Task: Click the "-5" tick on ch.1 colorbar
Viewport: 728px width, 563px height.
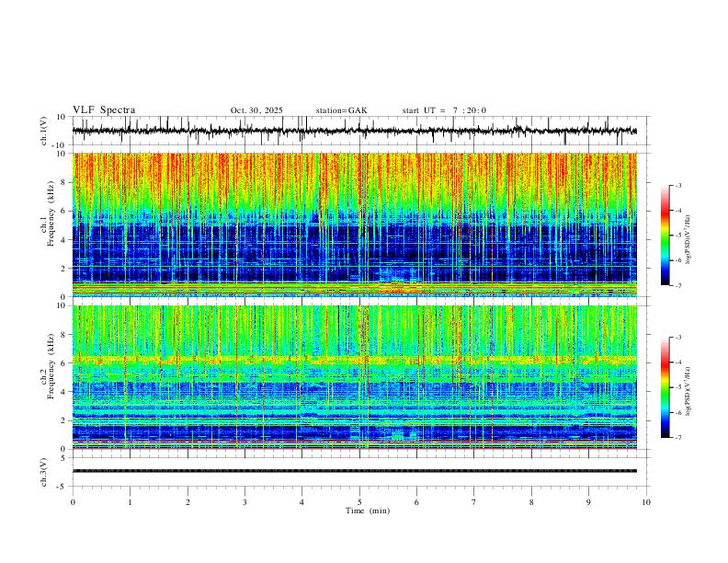Action: 678,236
